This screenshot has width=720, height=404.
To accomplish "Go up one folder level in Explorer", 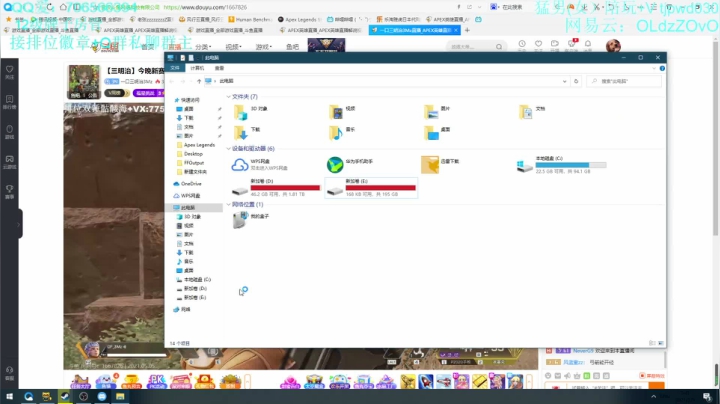I will (199, 81).
